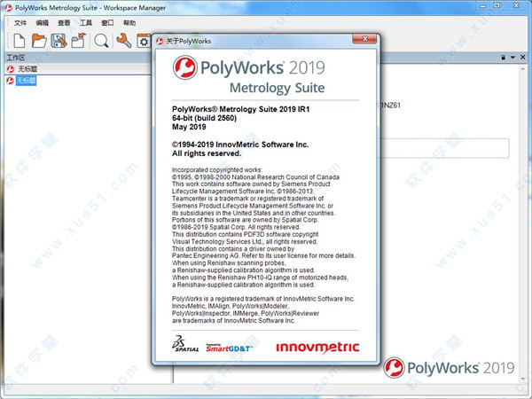Click the save-as floppy disk with pencil icon
The height and width of the screenshot is (399, 532).
(x=59, y=41)
